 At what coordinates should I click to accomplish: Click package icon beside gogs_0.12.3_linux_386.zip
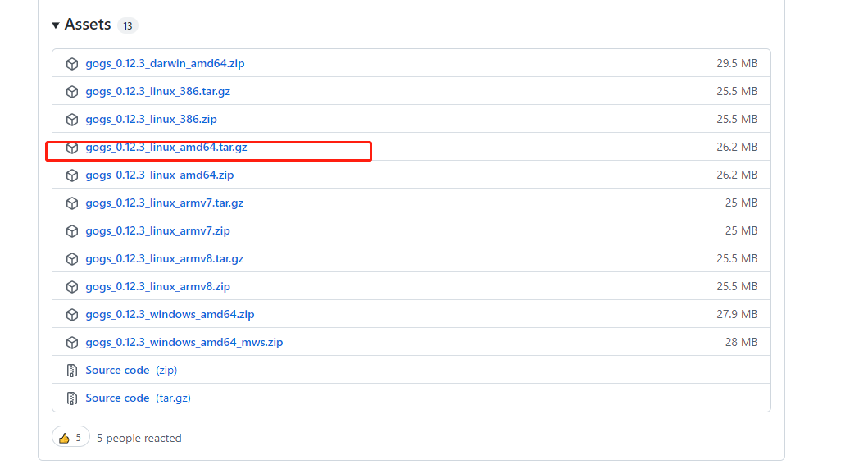click(72, 119)
